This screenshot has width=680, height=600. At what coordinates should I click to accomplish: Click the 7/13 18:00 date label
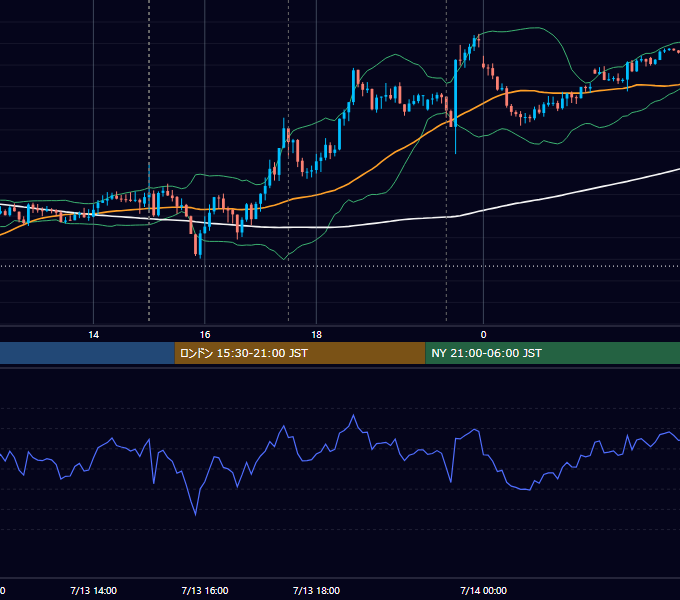coord(316,590)
